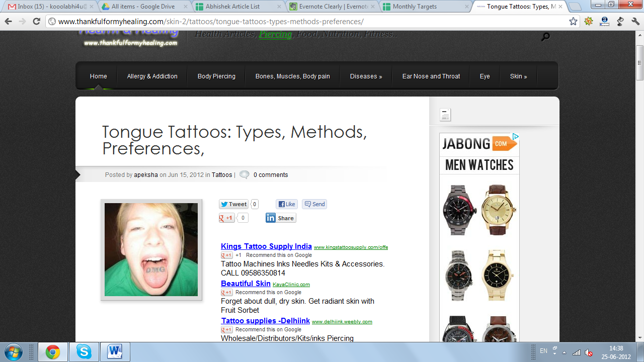The image size is (644, 362).
Task: Open the Eye category
Action: coord(485,76)
